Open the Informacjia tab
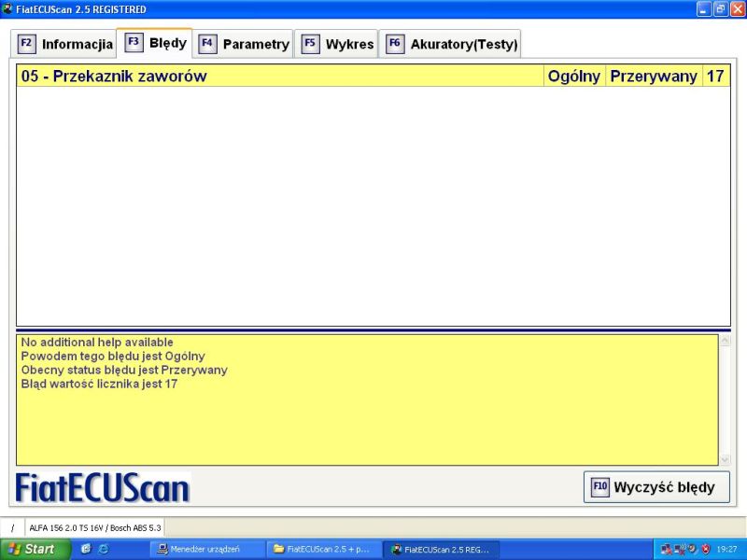This screenshot has width=747, height=560. tap(63, 44)
